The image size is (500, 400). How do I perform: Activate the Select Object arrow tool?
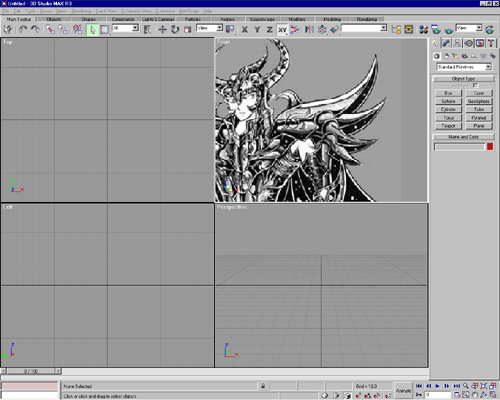pos(92,30)
